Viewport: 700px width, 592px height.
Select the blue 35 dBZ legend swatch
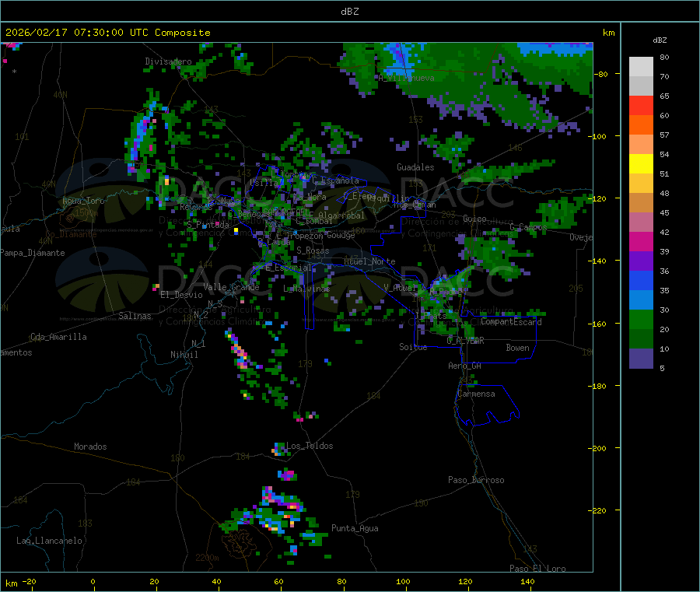coord(641,280)
